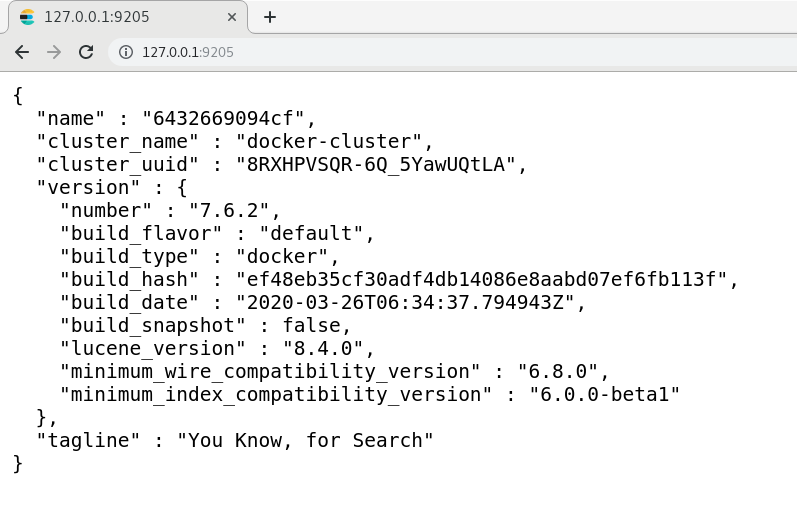Click the build_snapshot false value
Viewport: 797px width, 508px height.
[312, 325]
